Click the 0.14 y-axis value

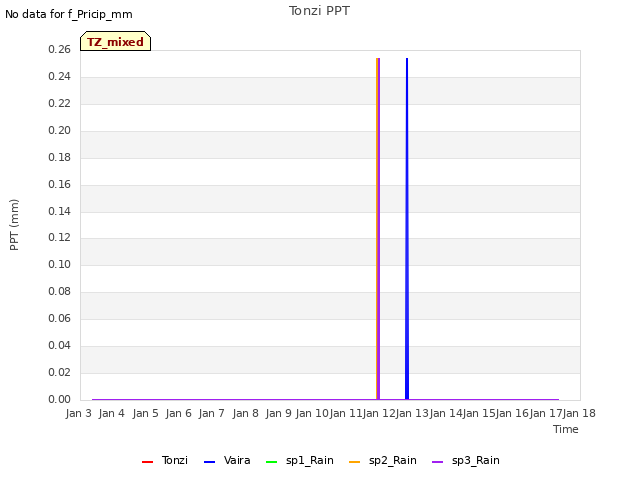[59, 211]
